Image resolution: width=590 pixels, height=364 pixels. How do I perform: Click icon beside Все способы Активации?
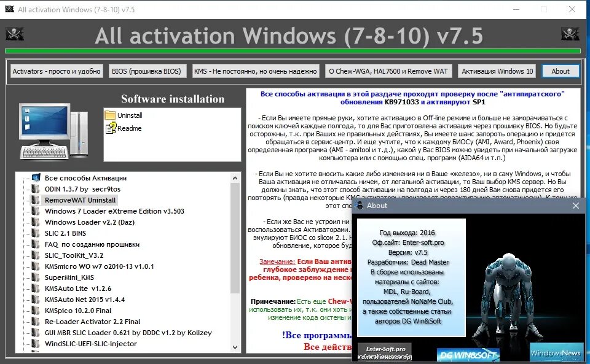pos(36,177)
